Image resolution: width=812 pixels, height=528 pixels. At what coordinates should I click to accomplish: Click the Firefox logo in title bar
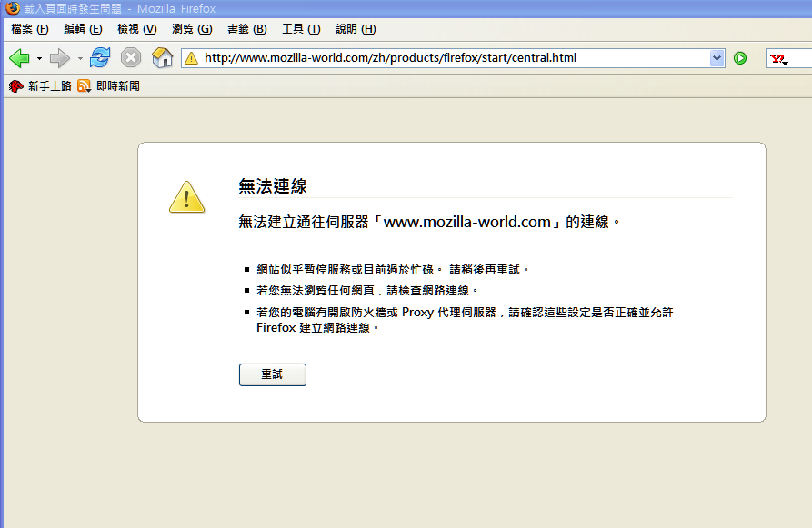coord(13,8)
